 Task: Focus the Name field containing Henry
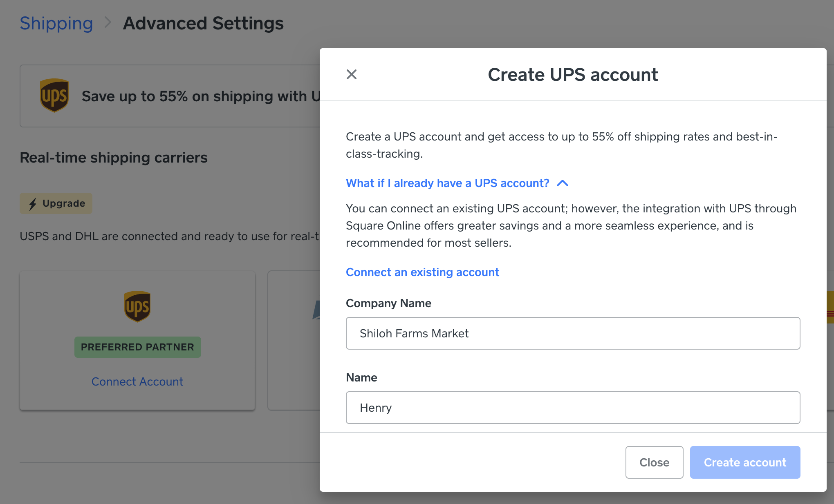(x=573, y=408)
